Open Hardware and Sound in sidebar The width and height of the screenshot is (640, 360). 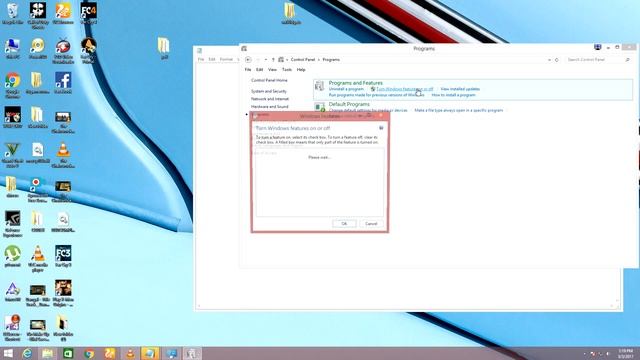click(x=269, y=107)
